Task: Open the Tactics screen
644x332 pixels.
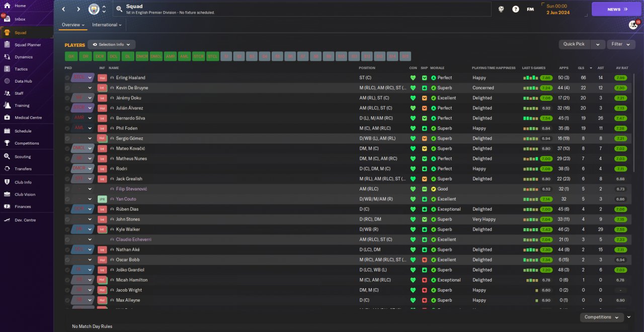Action: 21,69
